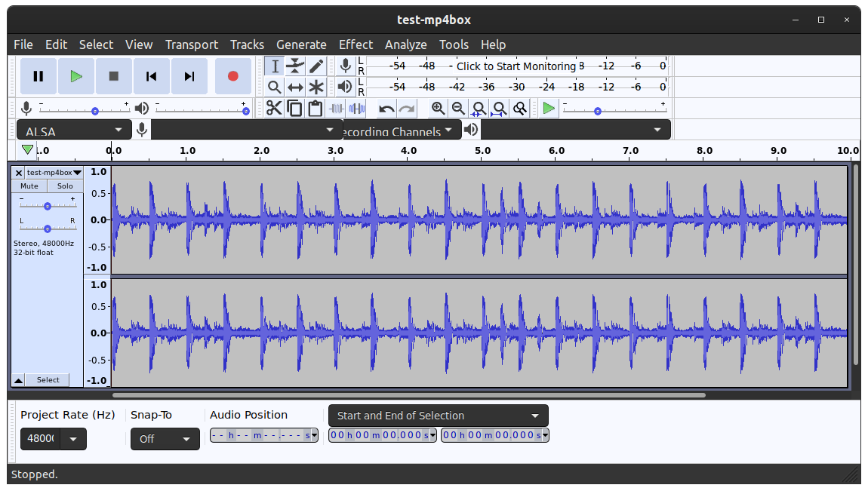Click the track pan L/R slider knob

tap(48, 229)
